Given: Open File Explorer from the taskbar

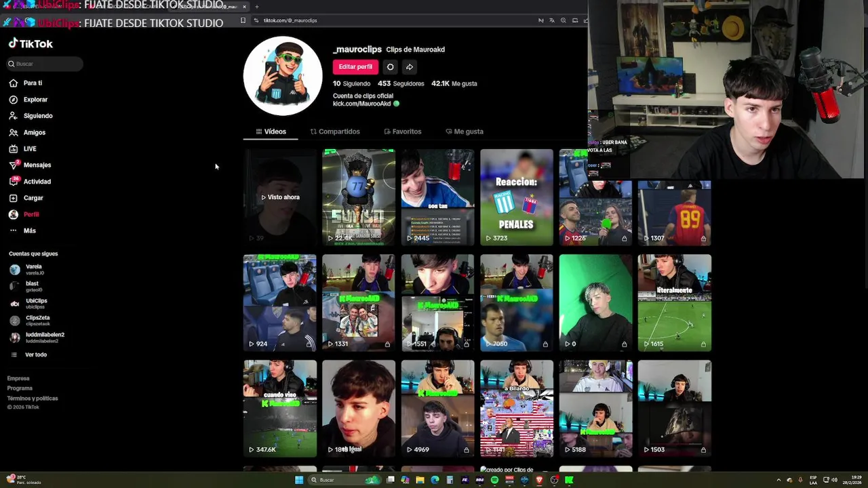Looking at the screenshot, I should (x=420, y=480).
